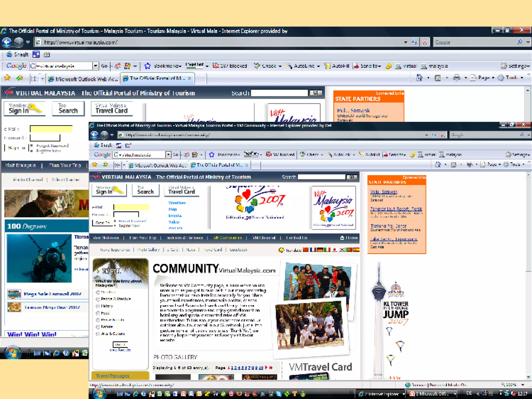This screenshot has height=399, width=532.
Task: Click the Forward arrow in the rear browser window
Action: tap(19, 42)
